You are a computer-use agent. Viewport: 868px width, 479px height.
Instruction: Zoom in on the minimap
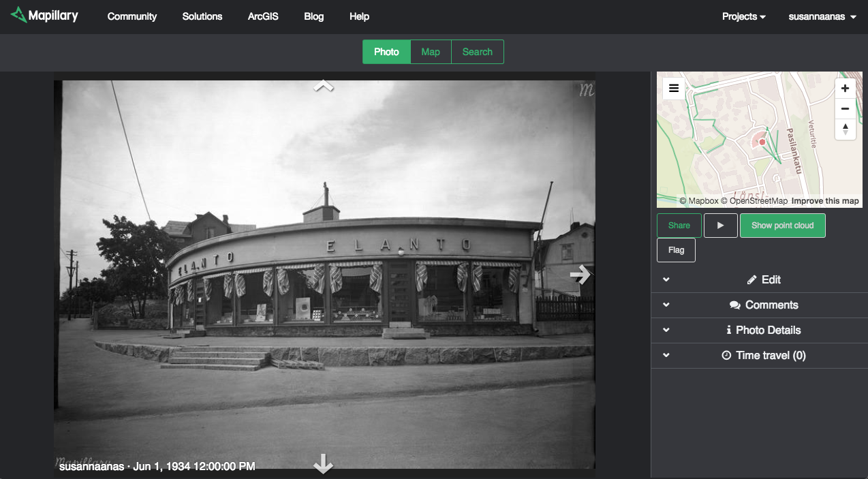845,89
